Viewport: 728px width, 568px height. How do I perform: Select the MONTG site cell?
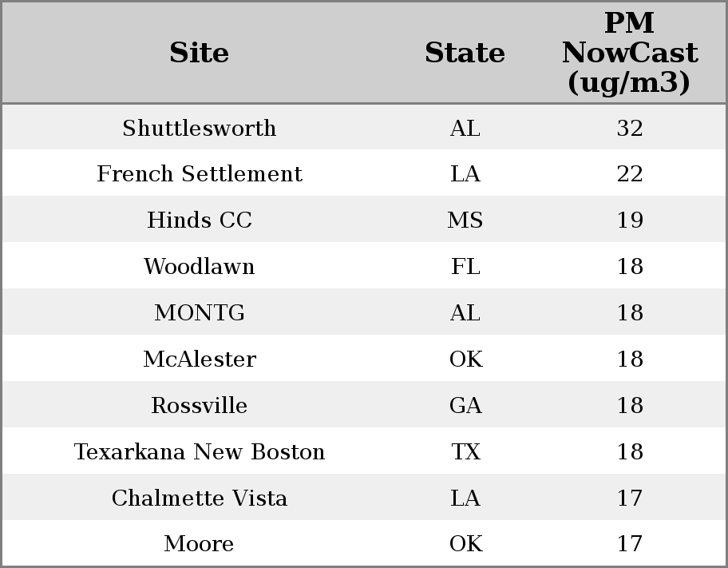coord(200,312)
